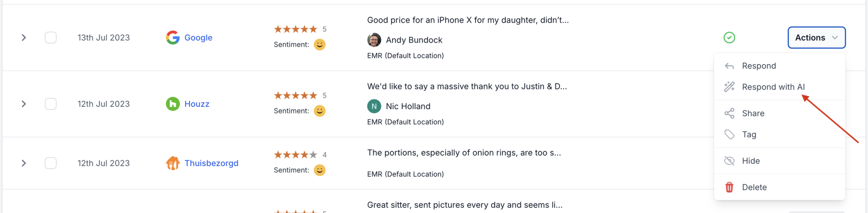Click the trash icon beside Delete
Screen dimensions: 868x213
(x=729, y=187)
